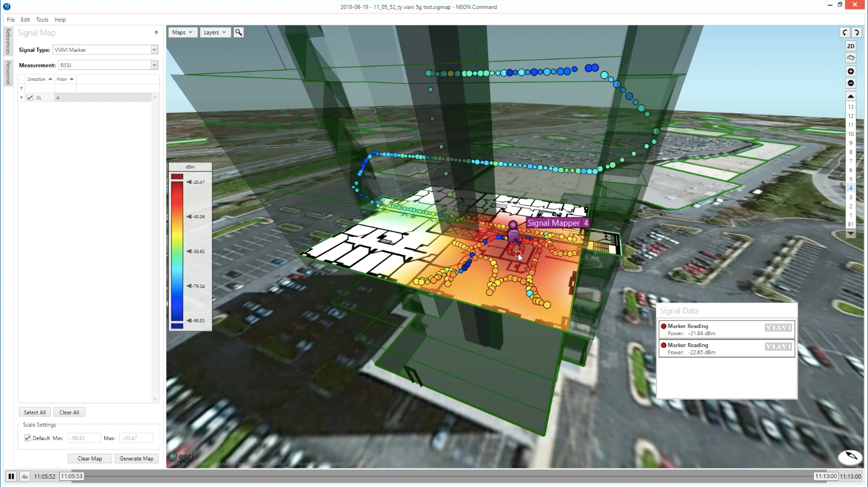Screen dimensions: 868x487
Task: Pin the Signal Map panel
Action: point(156,33)
